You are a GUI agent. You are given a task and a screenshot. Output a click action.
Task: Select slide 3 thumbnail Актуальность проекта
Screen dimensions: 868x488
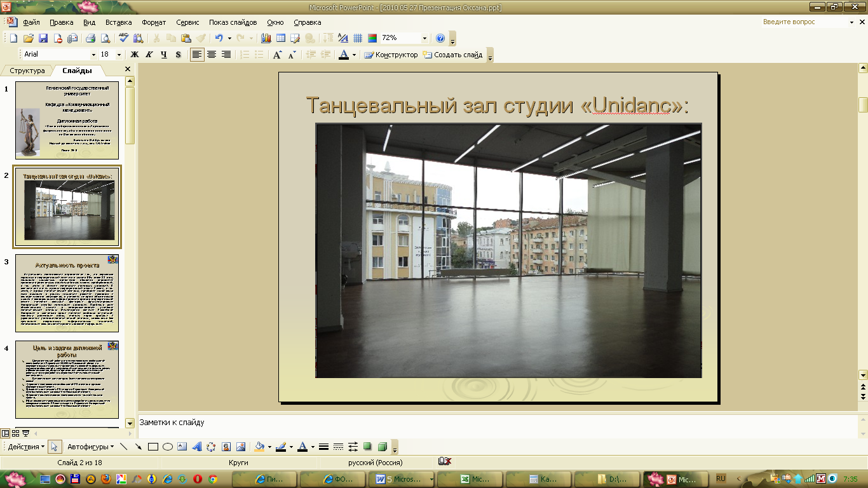pos(67,293)
